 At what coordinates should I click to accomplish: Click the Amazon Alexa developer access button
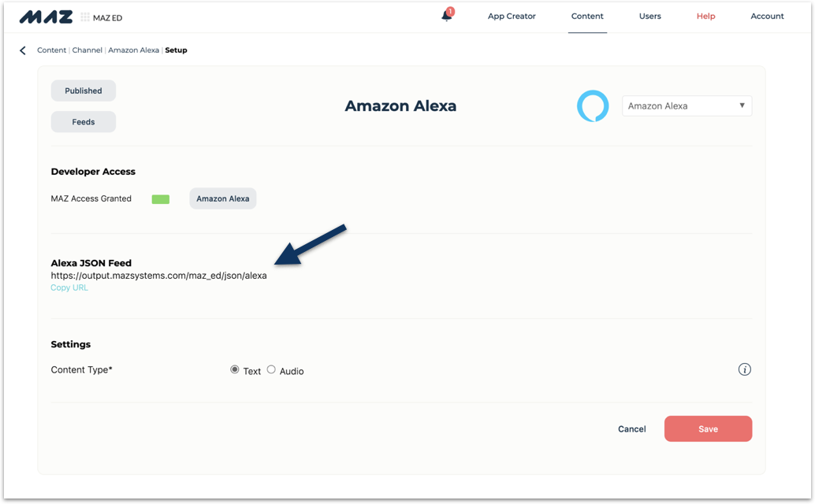click(222, 198)
